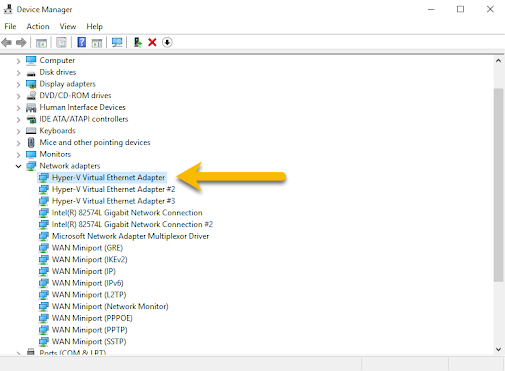This screenshot has height=371, width=505.
Task: Select WAN Miniport (Network Monitor)
Action: [110, 306]
